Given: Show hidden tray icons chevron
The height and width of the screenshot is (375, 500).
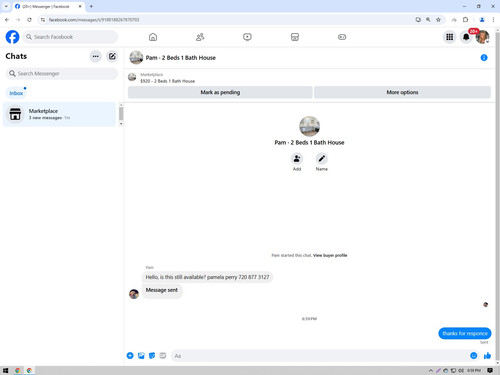Looking at the screenshot, I should (431, 370).
